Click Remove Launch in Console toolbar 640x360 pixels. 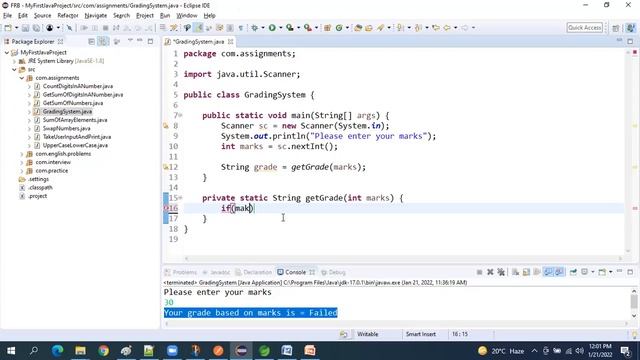pyautogui.click(x=490, y=272)
